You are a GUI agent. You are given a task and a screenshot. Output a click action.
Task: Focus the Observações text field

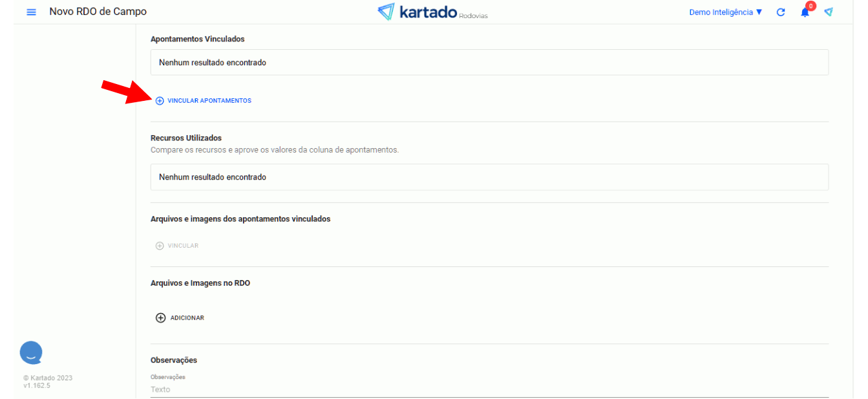click(489, 389)
